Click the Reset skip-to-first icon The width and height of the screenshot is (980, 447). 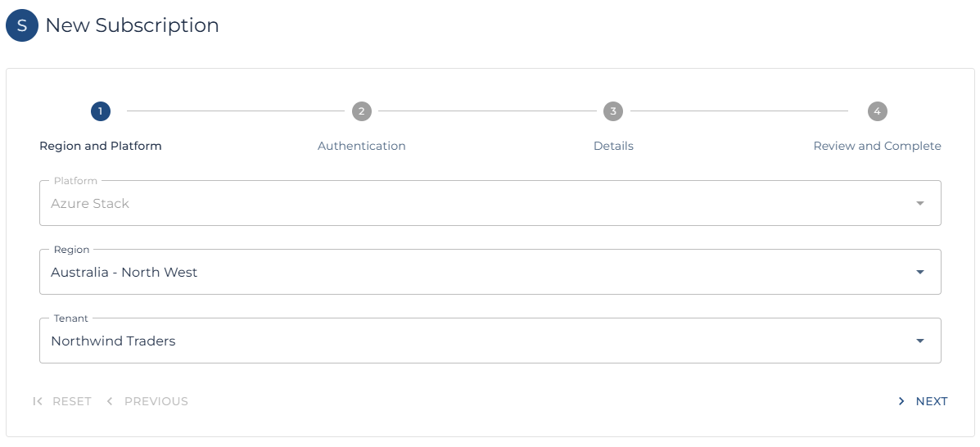coord(38,401)
